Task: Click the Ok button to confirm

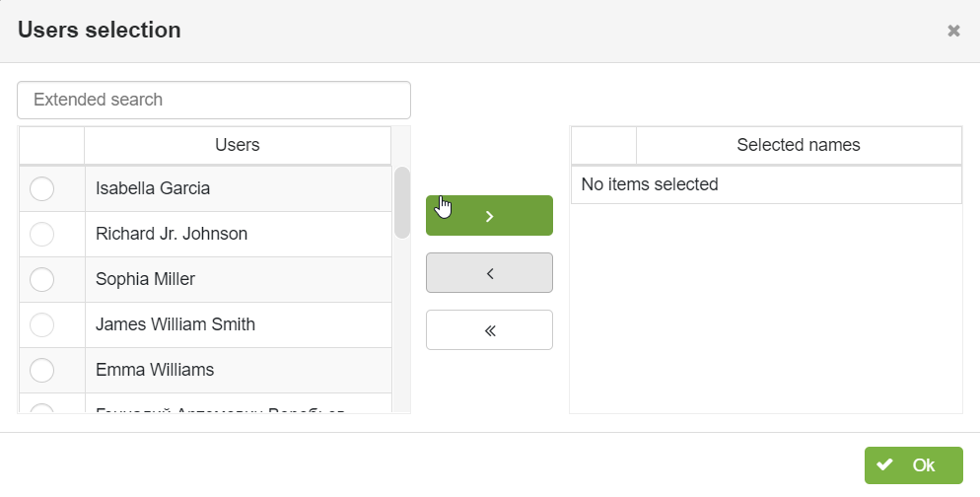Action: [x=914, y=465]
